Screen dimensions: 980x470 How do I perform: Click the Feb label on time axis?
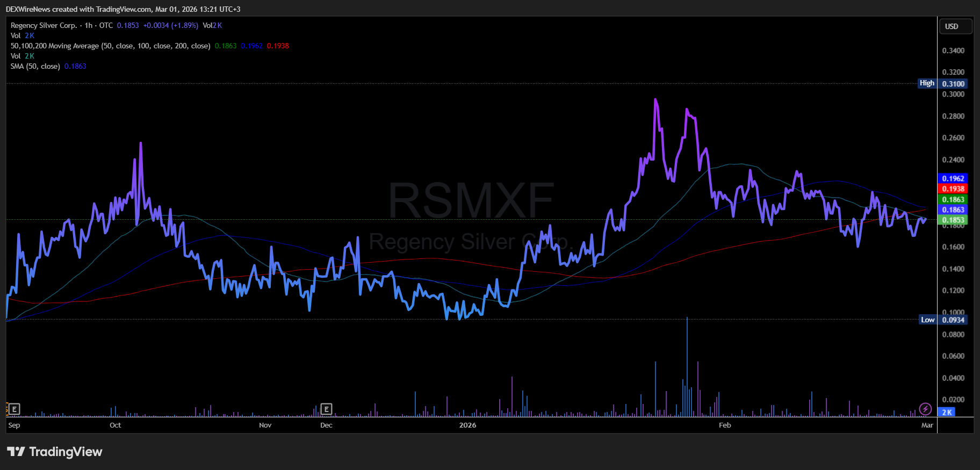(725, 425)
